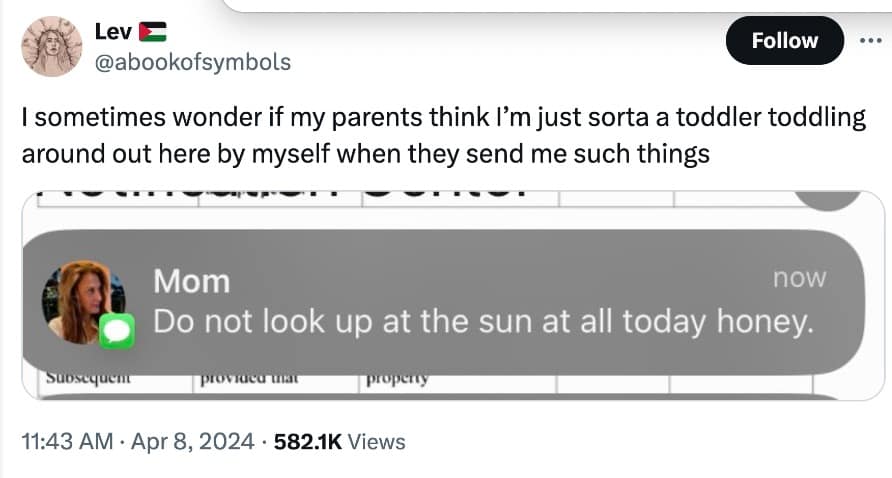Viewport: 892px width, 478px height.
Task: Click Mom's contact photo in the notification
Action: 80,299
